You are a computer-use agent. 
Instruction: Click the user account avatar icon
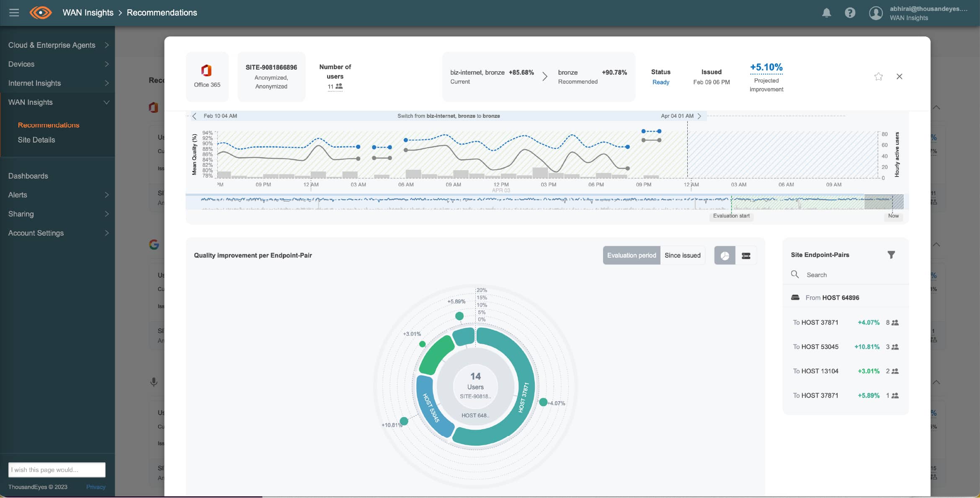pyautogui.click(x=875, y=13)
